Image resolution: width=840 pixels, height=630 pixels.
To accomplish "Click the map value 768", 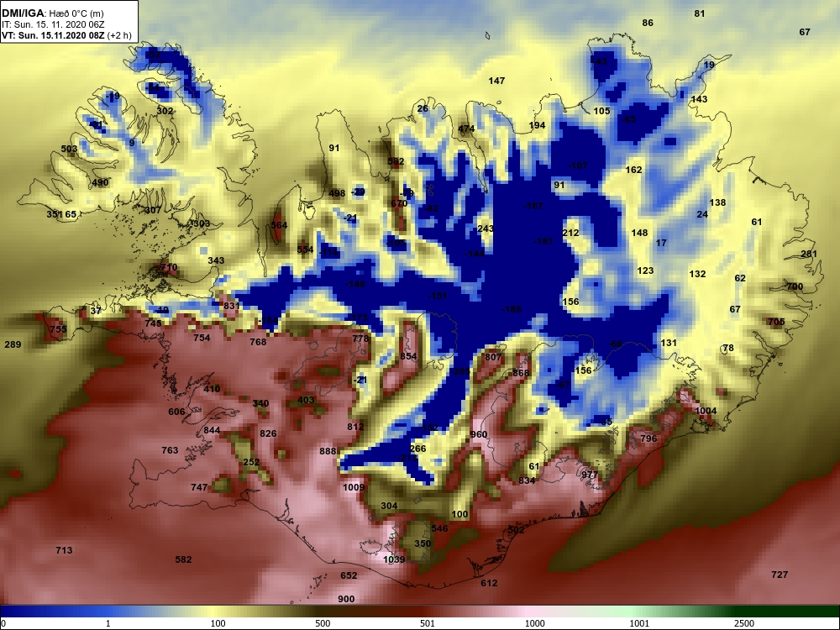I will point(258,342).
